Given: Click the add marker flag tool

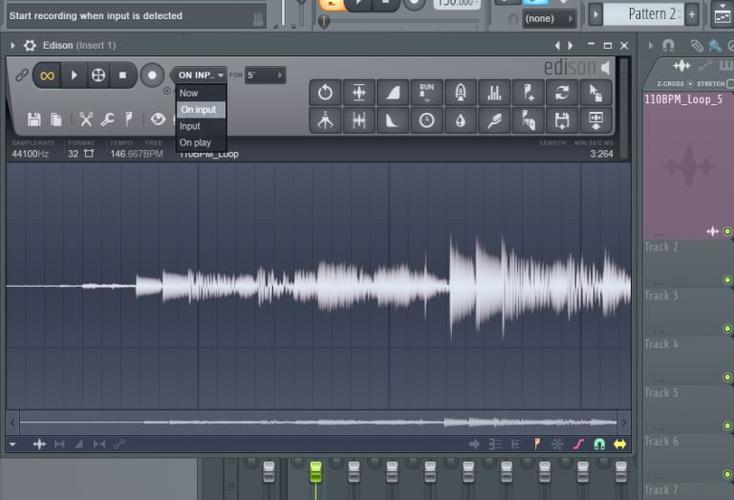Looking at the screenshot, I should click(528, 93).
